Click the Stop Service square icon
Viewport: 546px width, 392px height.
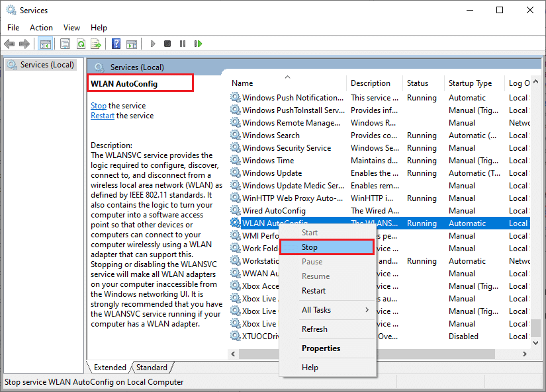167,44
